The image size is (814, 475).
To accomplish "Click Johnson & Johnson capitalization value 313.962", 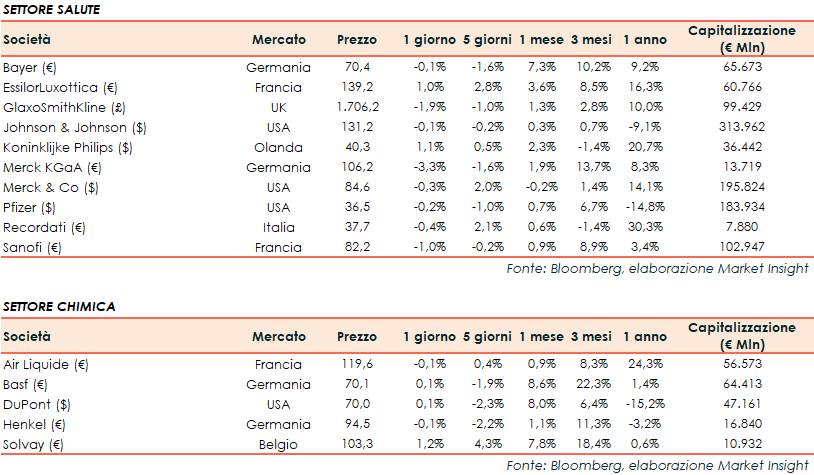I will coord(742,128).
